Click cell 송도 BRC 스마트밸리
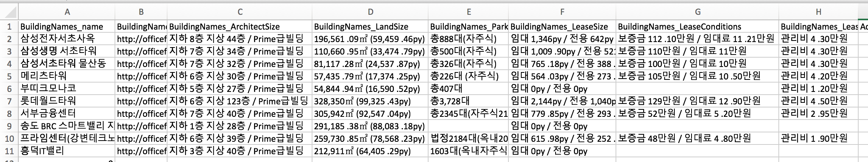 [67, 126]
